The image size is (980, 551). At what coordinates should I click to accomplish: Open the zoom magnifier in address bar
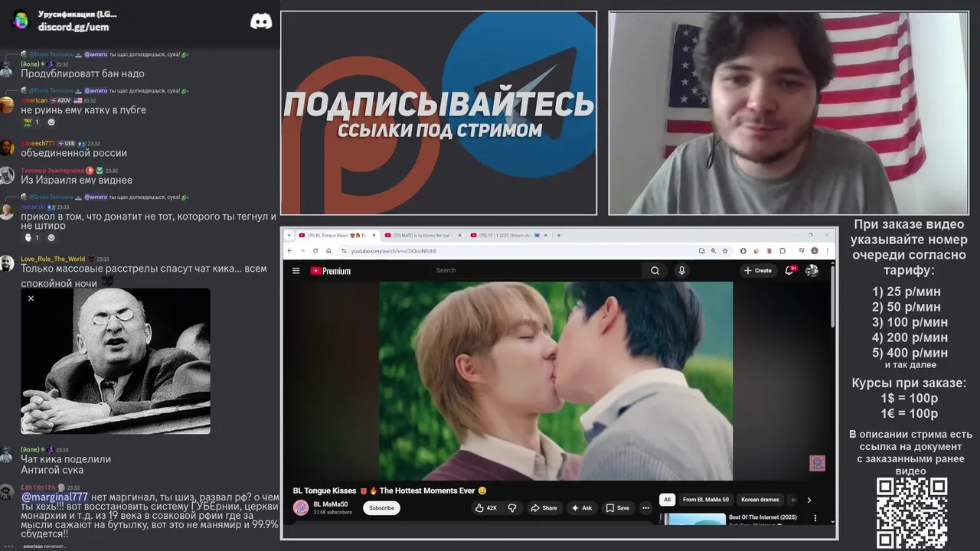(x=714, y=250)
